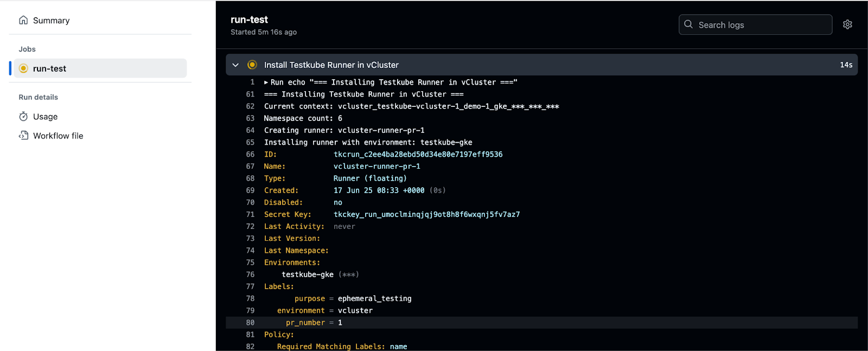Click the Secret Key value tkckey_run
The height and width of the screenshot is (351, 868).
pyautogui.click(x=427, y=214)
